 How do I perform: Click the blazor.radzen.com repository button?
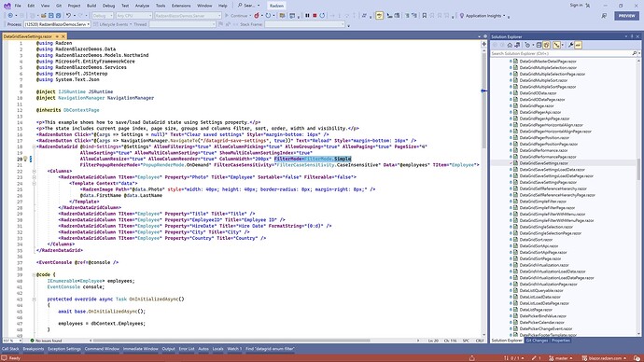(x=605, y=358)
